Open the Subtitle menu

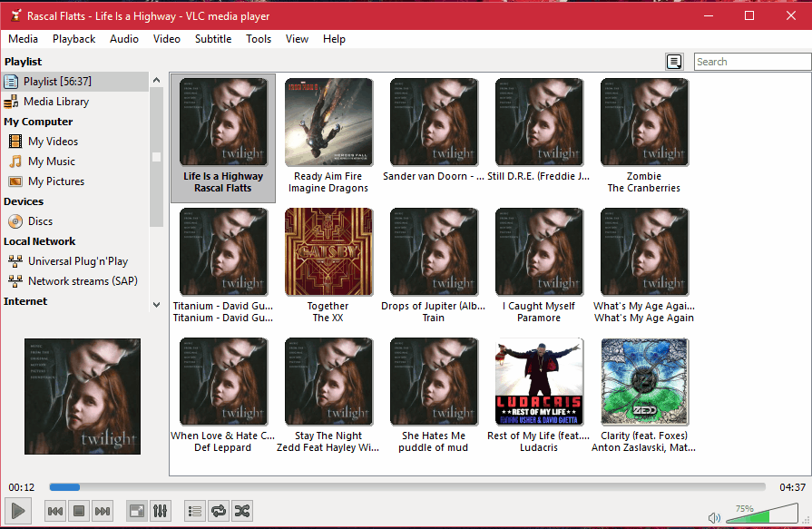213,39
